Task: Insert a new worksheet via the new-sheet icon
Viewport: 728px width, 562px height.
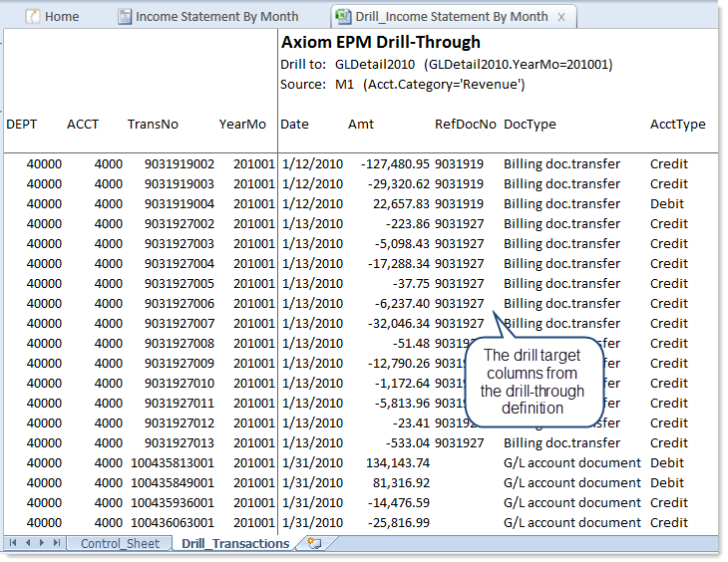Action: pyautogui.click(x=314, y=543)
